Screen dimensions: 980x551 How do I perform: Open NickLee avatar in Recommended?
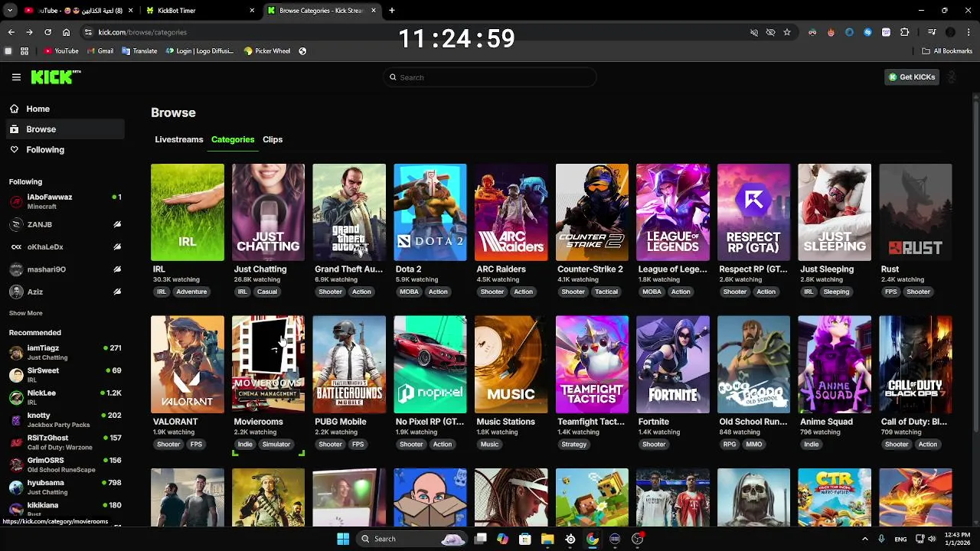point(16,397)
